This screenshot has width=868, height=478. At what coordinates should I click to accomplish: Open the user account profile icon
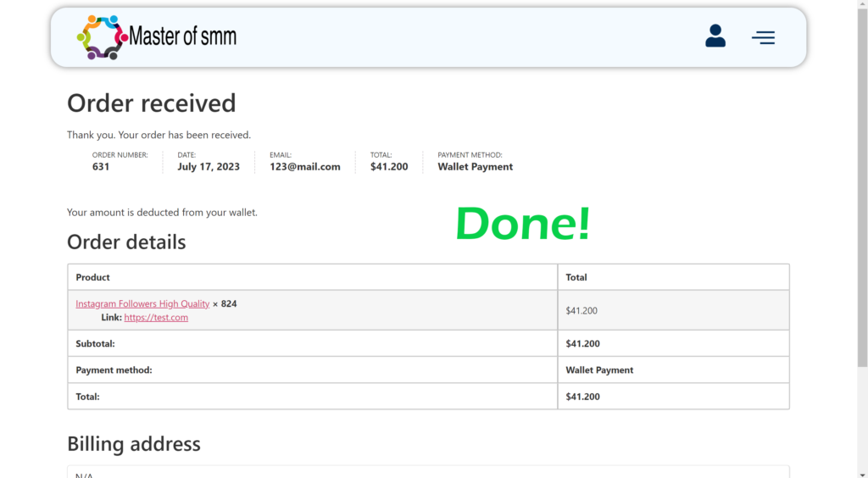point(715,36)
